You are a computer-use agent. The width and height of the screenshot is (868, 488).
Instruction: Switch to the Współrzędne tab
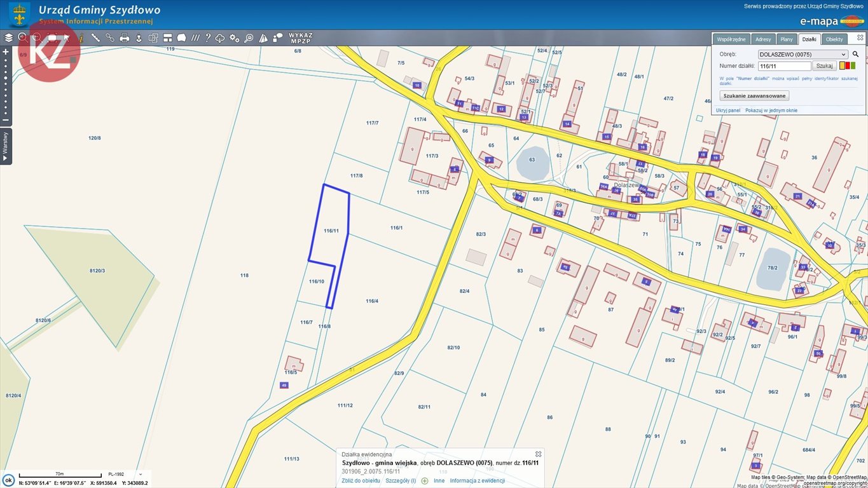pos(731,39)
